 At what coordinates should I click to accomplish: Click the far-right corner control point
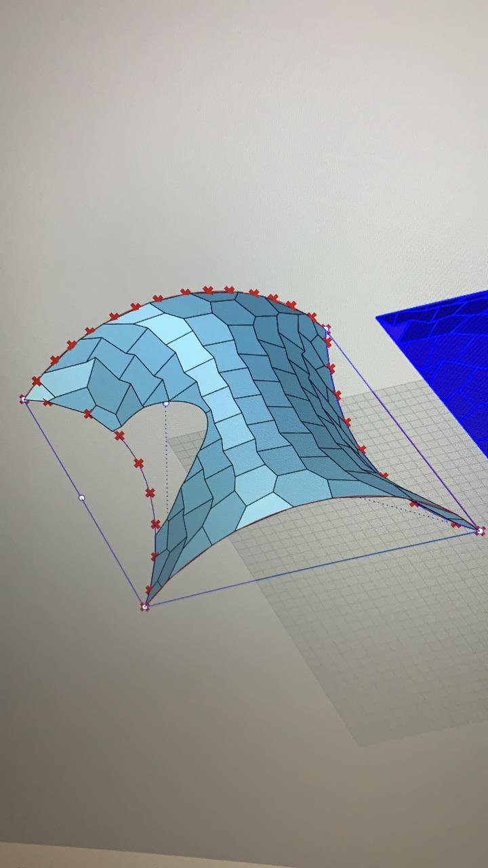(x=480, y=530)
